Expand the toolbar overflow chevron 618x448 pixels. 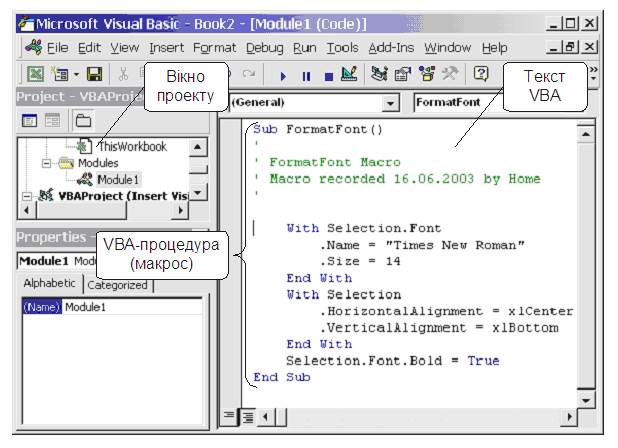pyautogui.click(x=594, y=73)
